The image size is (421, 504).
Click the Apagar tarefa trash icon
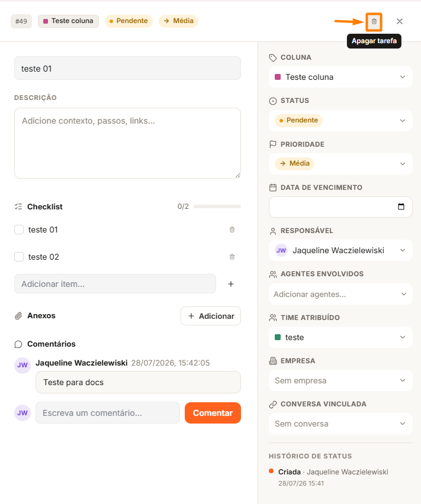point(374,21)
